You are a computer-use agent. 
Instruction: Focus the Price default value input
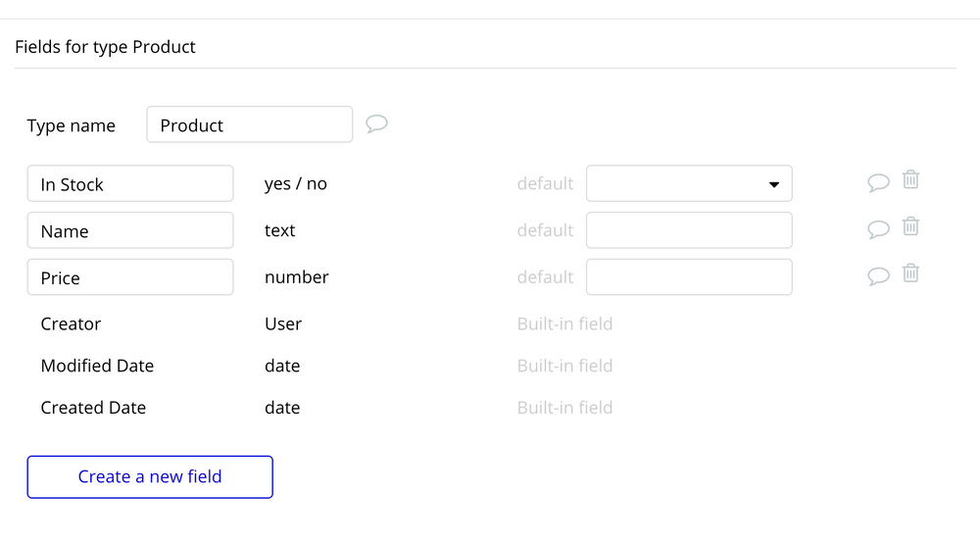coord(689,277)
